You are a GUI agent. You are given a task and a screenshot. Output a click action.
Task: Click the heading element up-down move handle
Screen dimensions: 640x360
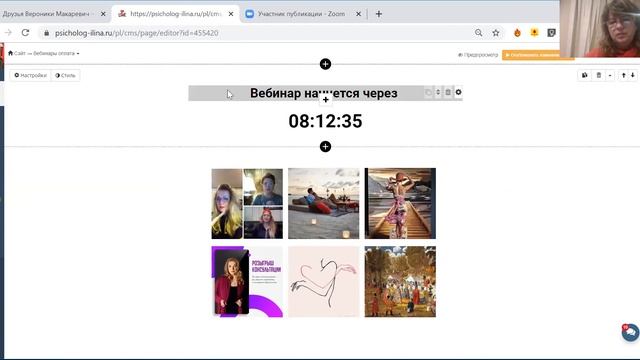click(x=438, y=92)
